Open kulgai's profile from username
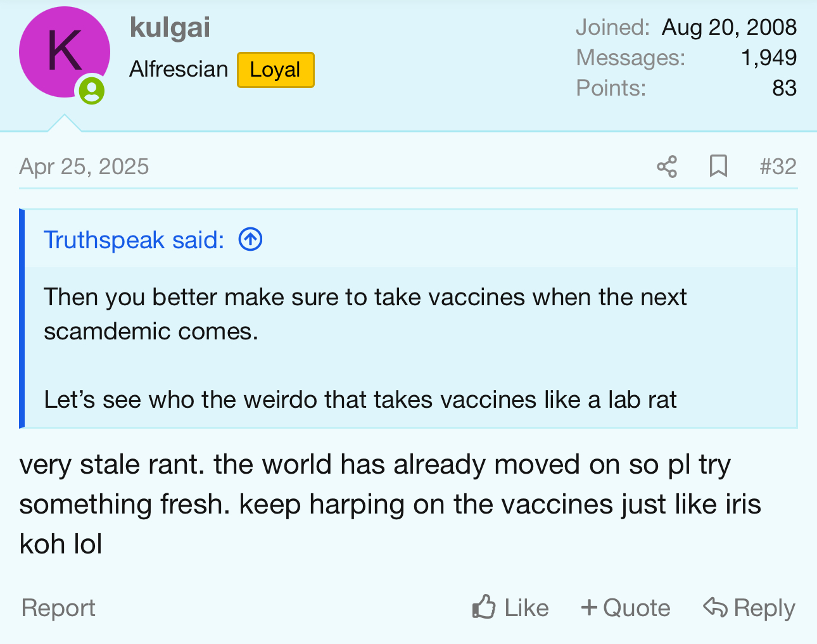This screenshot has width=817, height=644. [170, 28]
